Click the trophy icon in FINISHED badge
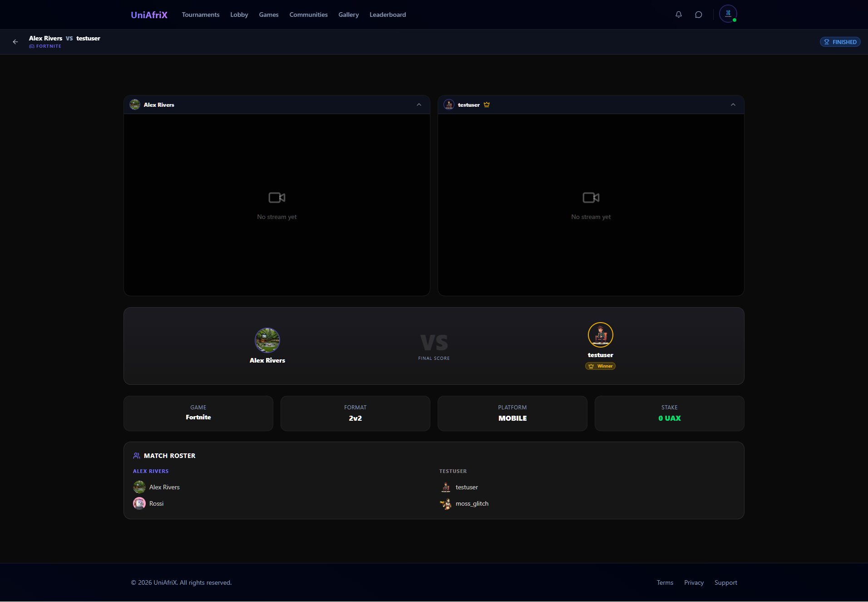The height and width of the screenshot is (602, 868). pyautogui.click(x=827, y=42)
